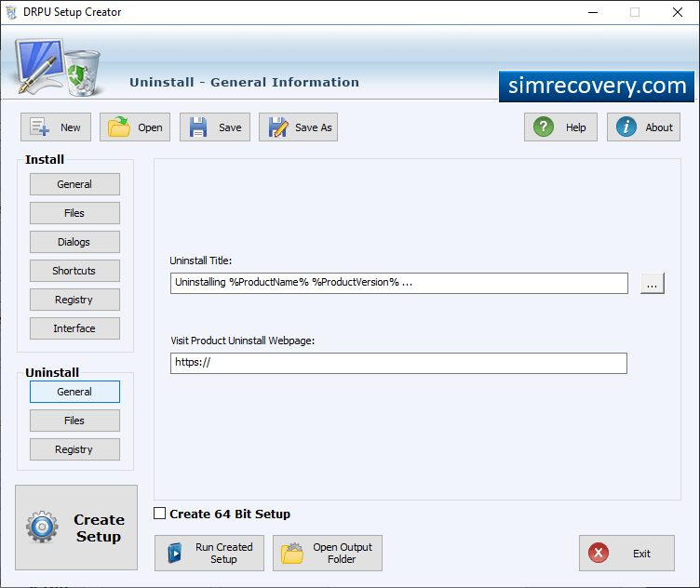The width and height of the screenshot is (700, 588).
Task: Click the red Exit cross icon
Action: coord(599,553)
